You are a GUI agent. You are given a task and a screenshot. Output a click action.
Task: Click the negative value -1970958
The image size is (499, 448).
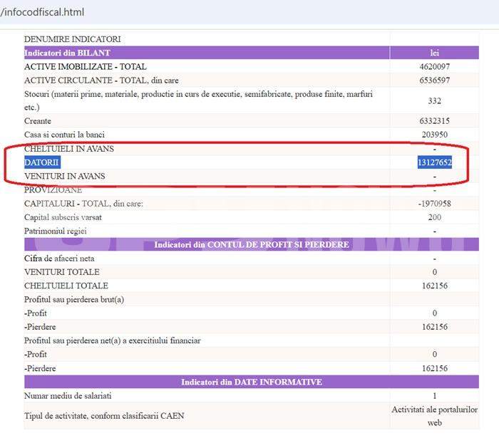[x=434, y=204]
